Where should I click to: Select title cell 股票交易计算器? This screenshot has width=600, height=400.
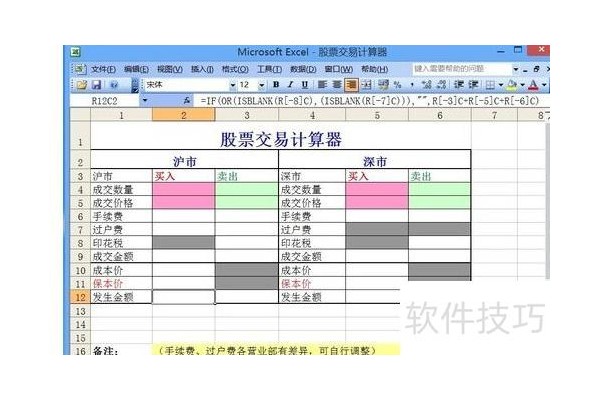click(280, 136)
